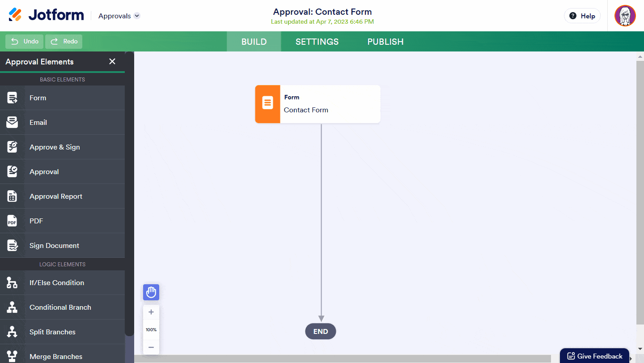The width and height of the screenshot is (644, 363).
Task: Choose the Approval Report icon
Action: point(12,196)
